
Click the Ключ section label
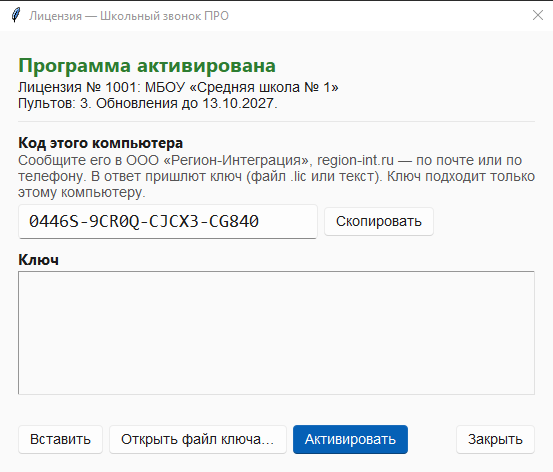pos(38,260)
